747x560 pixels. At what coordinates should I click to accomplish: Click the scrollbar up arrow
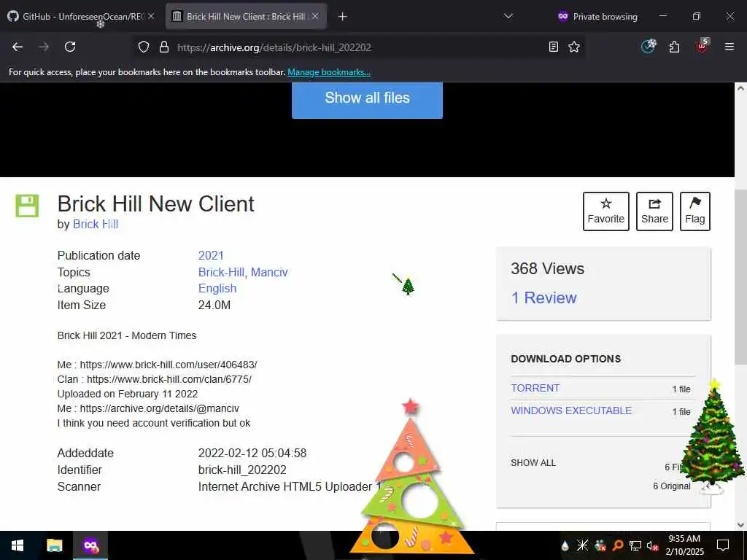pos(741,88)
